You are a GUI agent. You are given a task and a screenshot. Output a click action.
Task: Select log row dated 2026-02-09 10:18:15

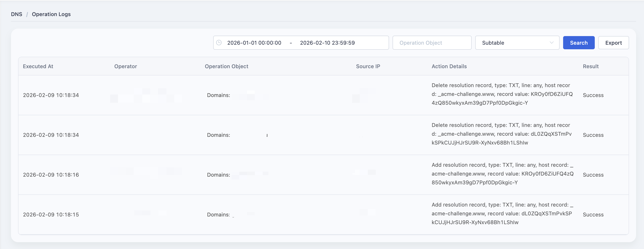(x=323, y=214)
